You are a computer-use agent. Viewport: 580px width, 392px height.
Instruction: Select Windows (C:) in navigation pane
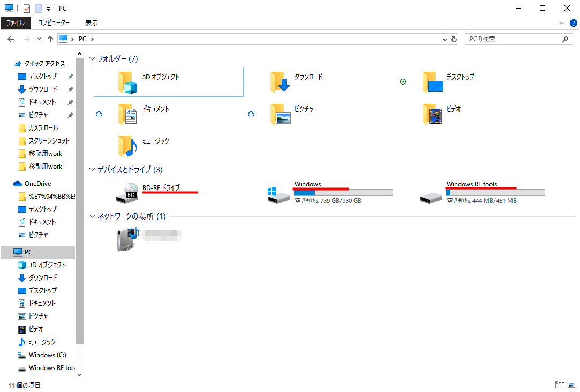[47, 355]
